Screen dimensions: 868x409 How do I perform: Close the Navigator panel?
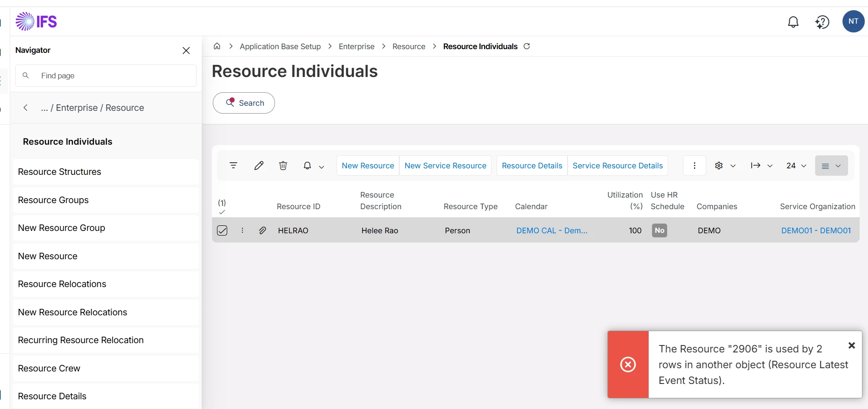click(x=186, y=50)
